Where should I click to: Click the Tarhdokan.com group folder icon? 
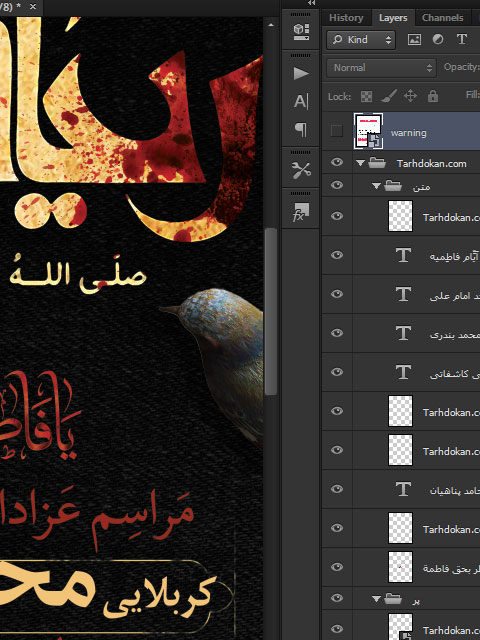[377, 163]
